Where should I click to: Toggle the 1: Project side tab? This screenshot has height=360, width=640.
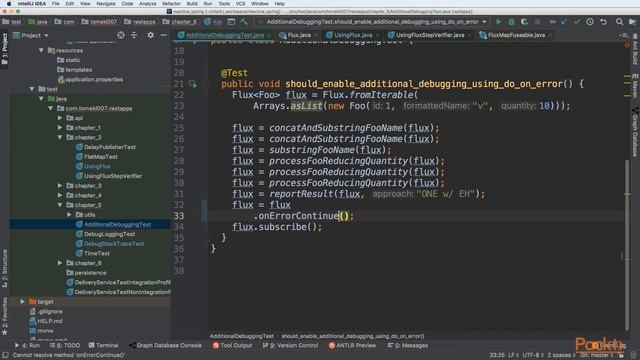4,49
